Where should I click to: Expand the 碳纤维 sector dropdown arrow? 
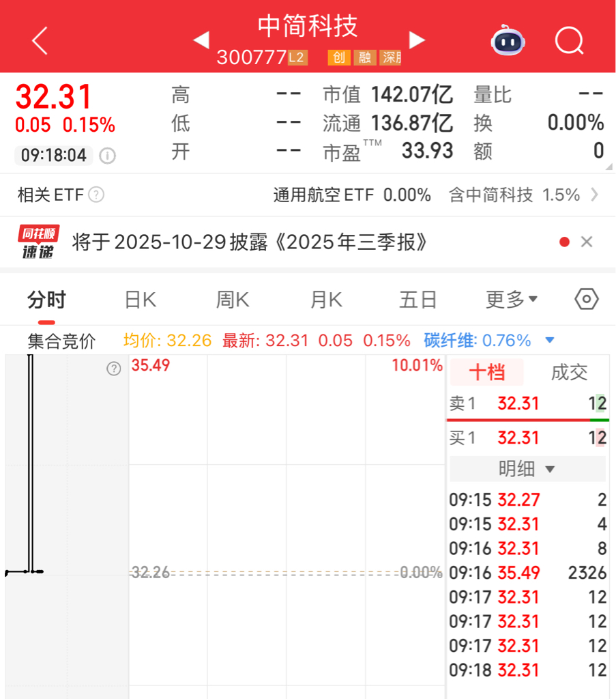tap(550, 341)
